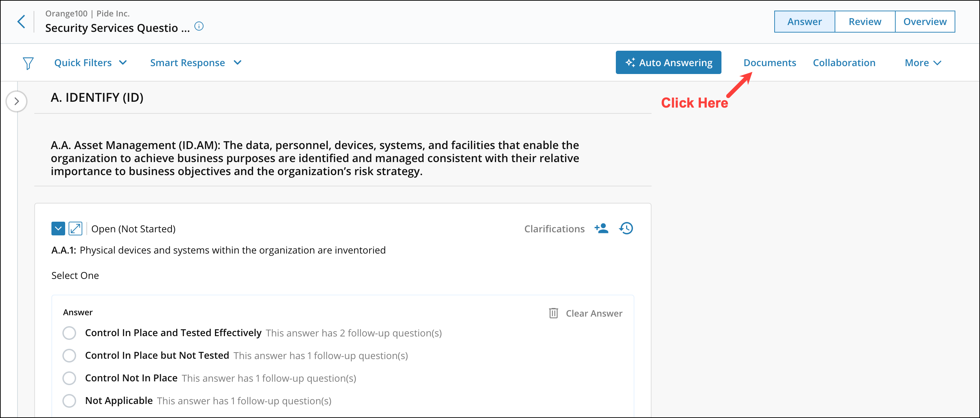Start Auto Answering
The image size is (980, 418).
pos(668,63)
